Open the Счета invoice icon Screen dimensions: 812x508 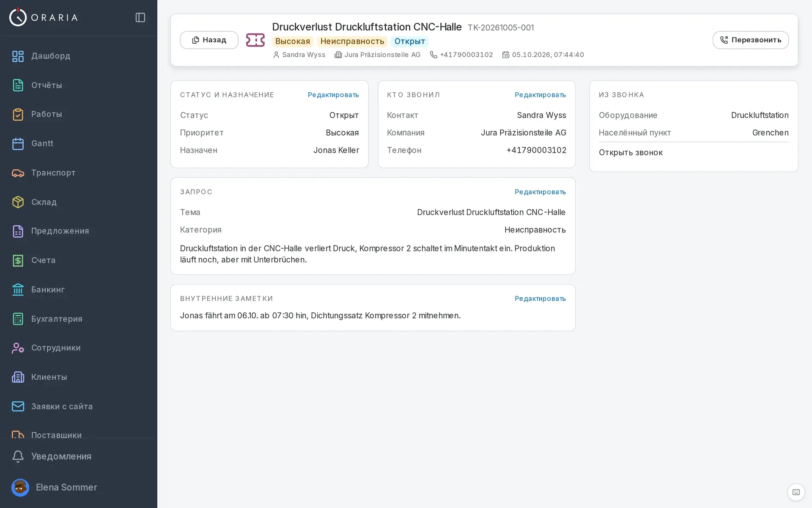[x=18, y=260]
